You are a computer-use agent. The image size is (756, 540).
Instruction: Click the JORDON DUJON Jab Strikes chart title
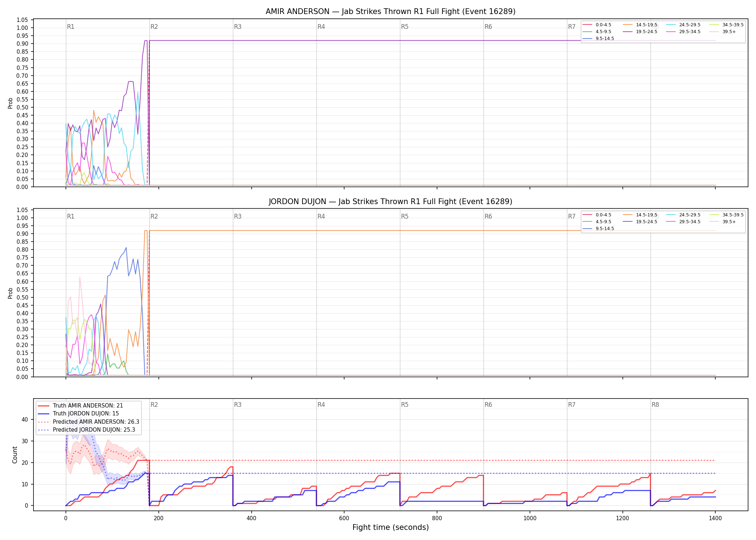(x=391, y=202)
